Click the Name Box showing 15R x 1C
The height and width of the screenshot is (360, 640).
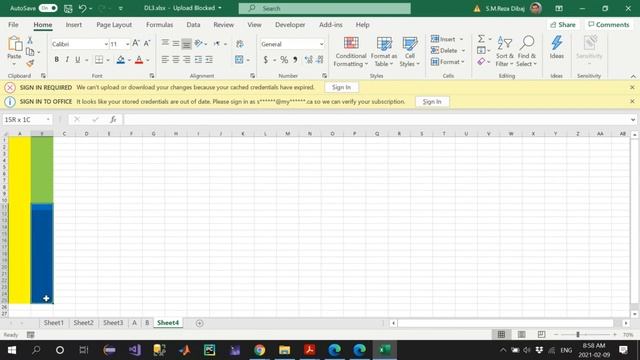(x=27, y=120)
